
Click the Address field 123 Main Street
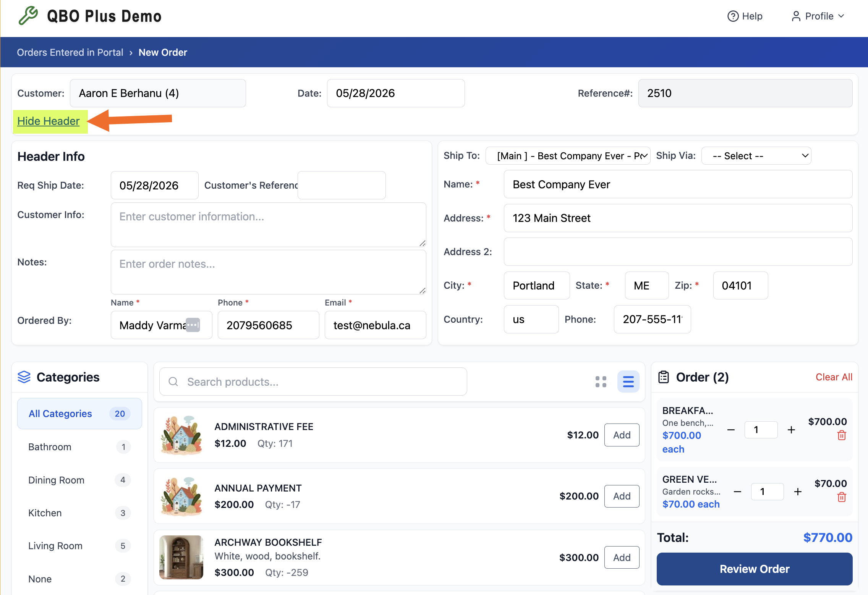pos(678,218)
